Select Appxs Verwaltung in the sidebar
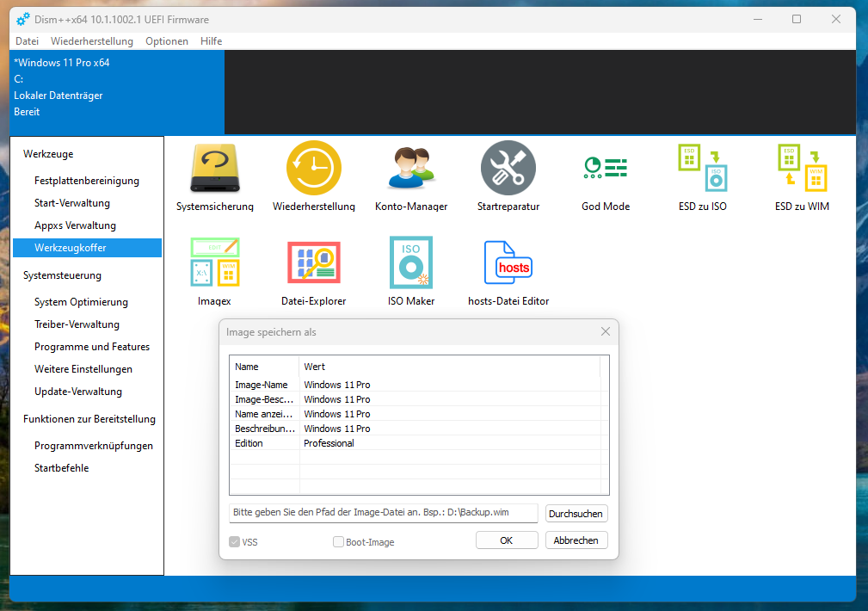The height and width of the screenshot is (611, 868). click(87, 225)
